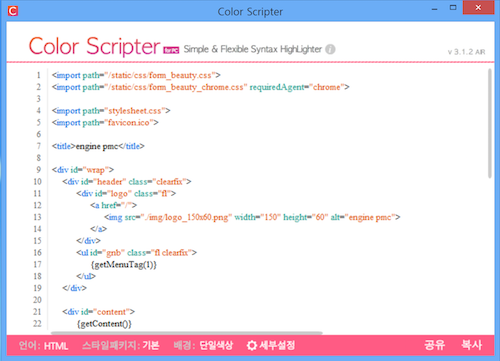Image resolution: width=500 pixels, height=361 pixels.
Task: Click the closing </a> tag on line 14
Action: (99, 229)
